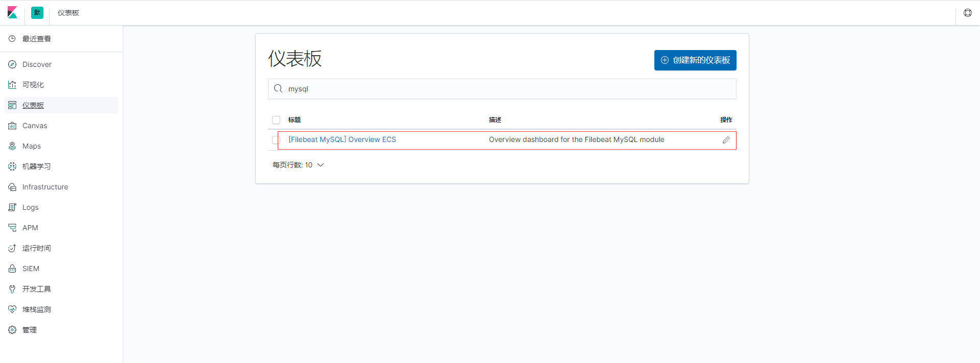The height and width of the screenshot is (363, 980).
Task: Open the APM sidebar entry
Action: pyautogui.click(x=30, y=228)
